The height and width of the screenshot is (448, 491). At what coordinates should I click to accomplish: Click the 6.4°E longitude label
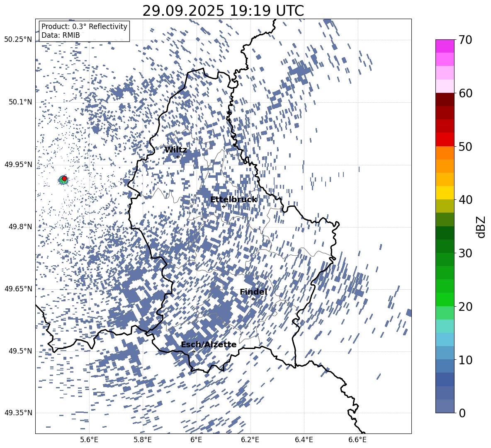304,440
